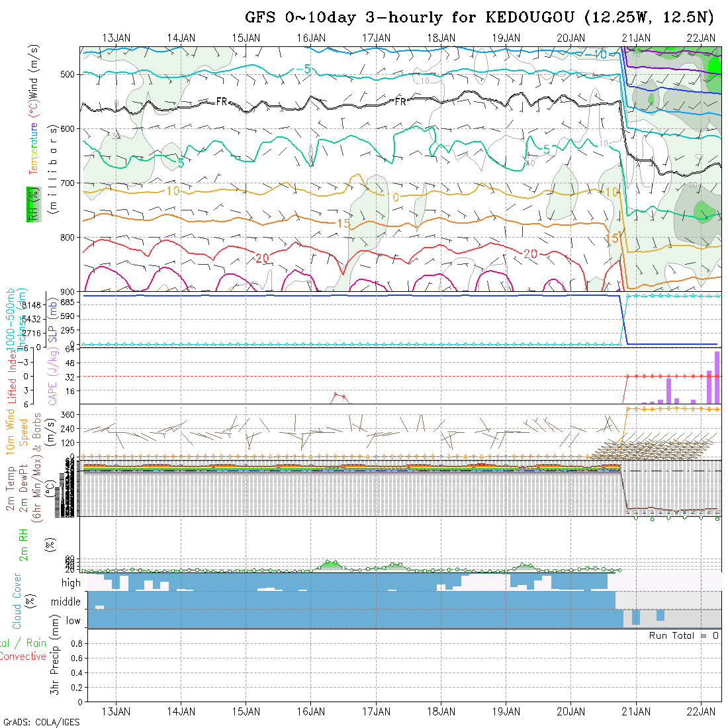The image size is (728, 728).
Task: Click the GFS KEDOUGOU chart title
Action: [x=482, y=17]
